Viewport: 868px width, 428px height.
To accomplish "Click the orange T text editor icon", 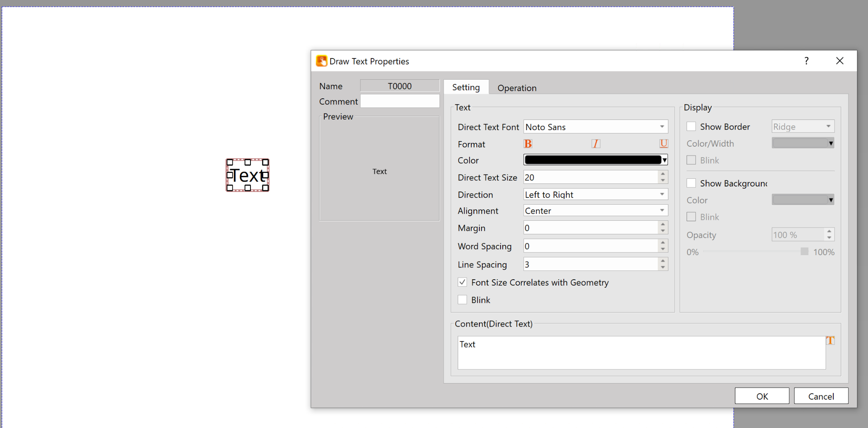I will coord(830,341).
